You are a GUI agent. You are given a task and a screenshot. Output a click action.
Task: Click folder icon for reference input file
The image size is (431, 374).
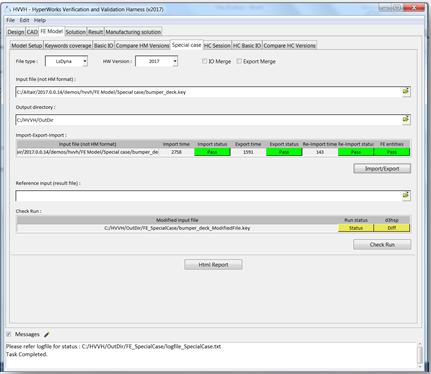406,195
